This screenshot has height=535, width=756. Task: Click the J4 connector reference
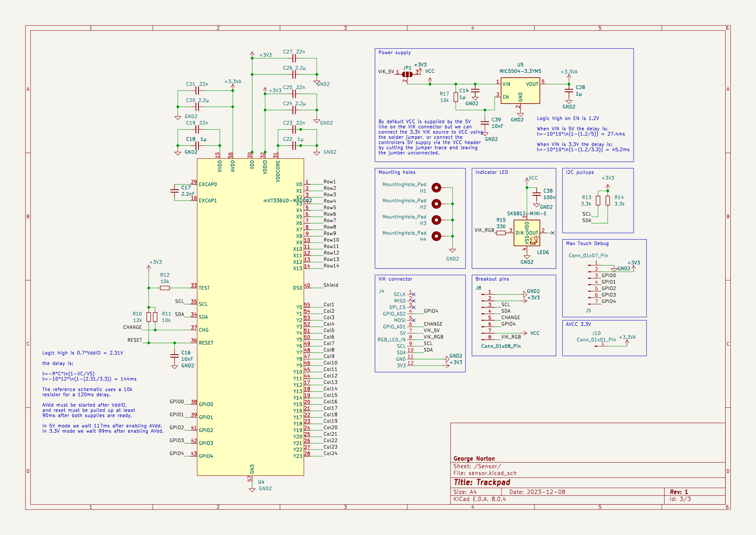[382, 291]
